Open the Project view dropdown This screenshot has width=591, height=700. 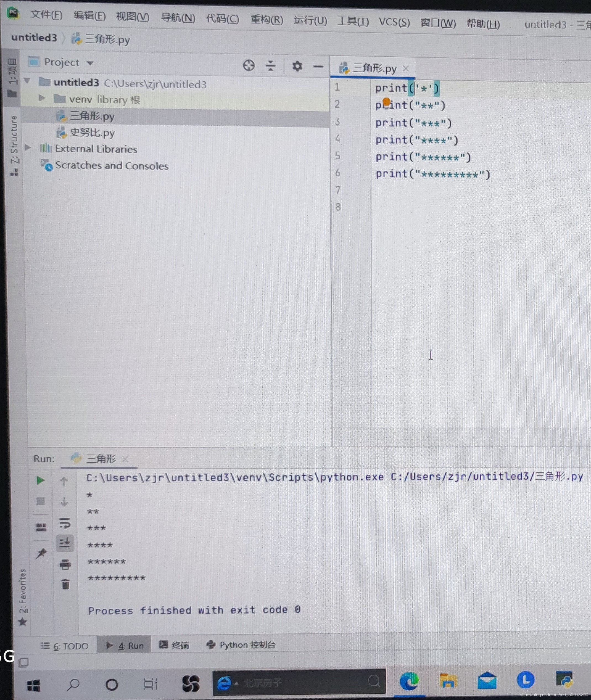point(61,62)
